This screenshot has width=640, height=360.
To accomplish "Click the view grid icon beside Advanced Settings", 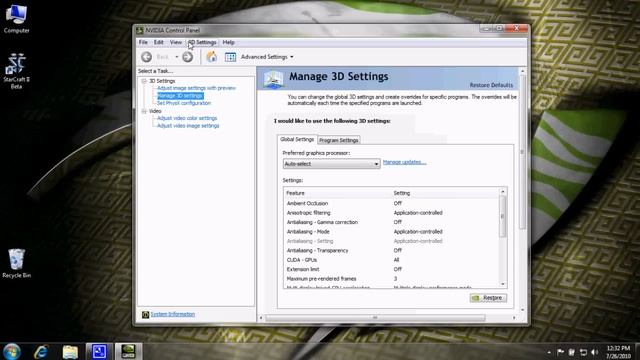I will point(231,57).
